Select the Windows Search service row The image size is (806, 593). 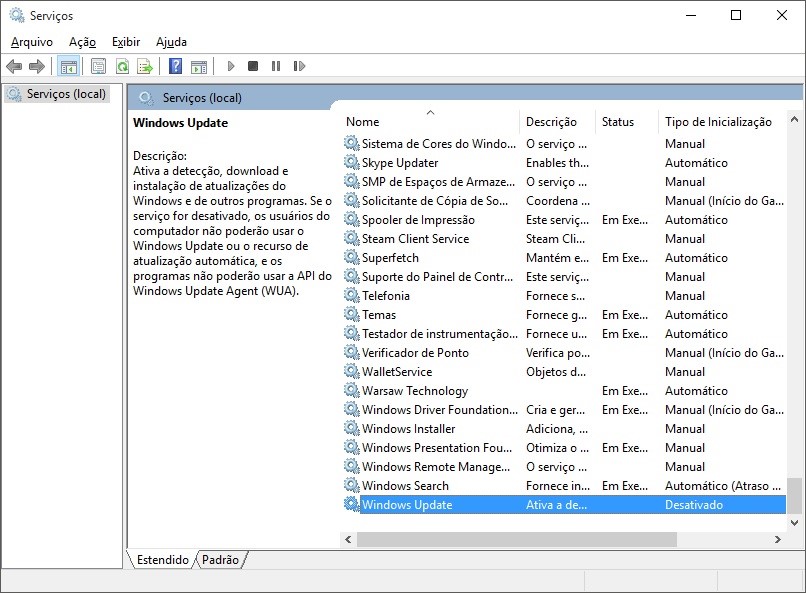405,486
